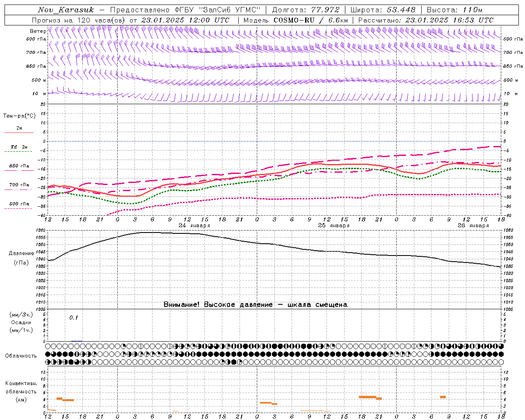Select the Тем-ра(°C) temperature label
The width and height of the screenshot is (525, 420).
pos(19,116)
